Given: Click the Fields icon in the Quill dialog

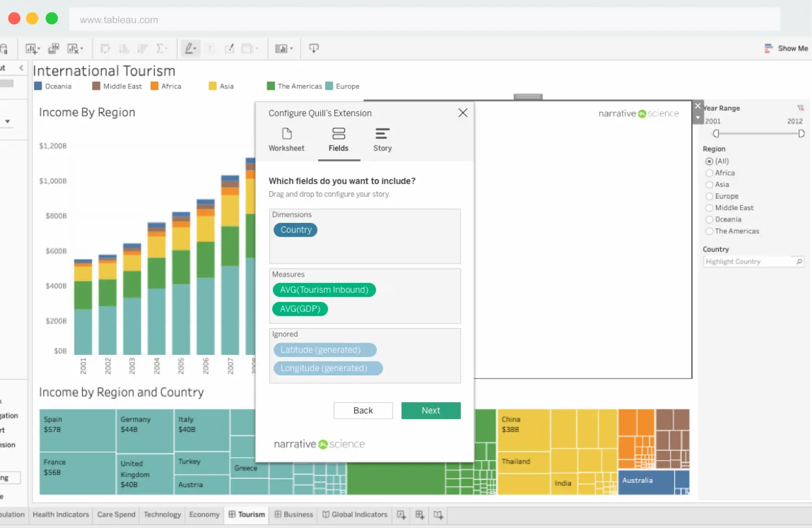Looking at the screenshot, I should click(x=339, y=134).
